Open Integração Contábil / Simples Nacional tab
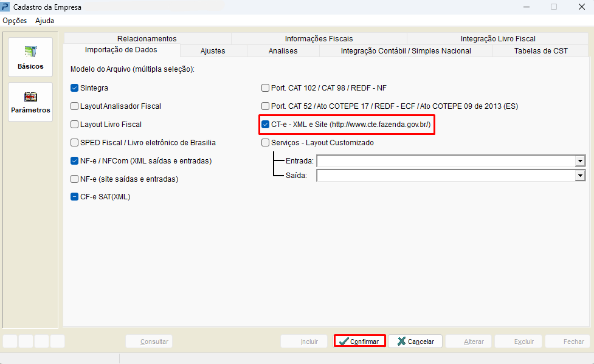 click(x=406, y=51)
